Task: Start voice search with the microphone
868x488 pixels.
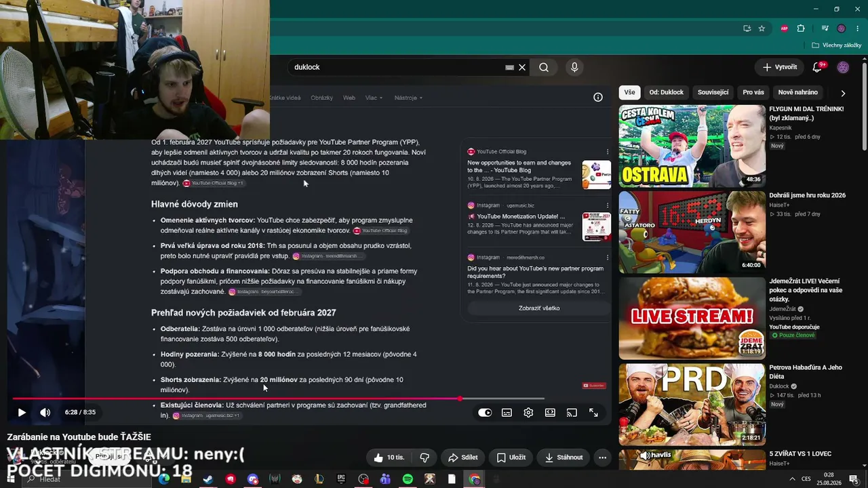Action: tap(574, 67)
